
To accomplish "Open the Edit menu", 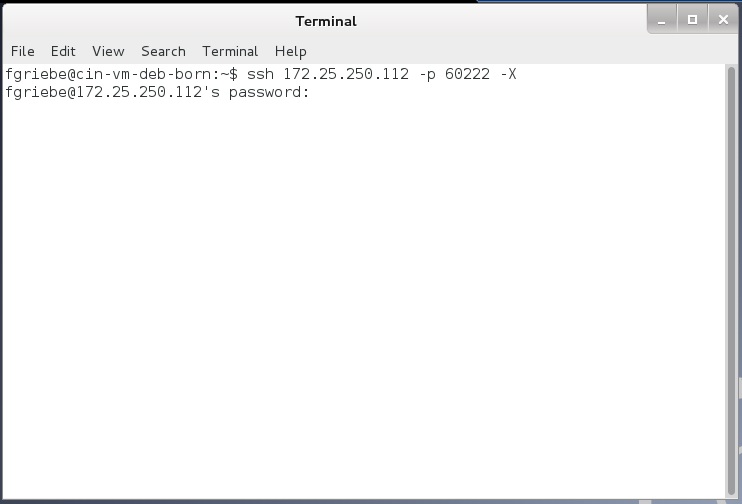I will click(x=63, y=51).
